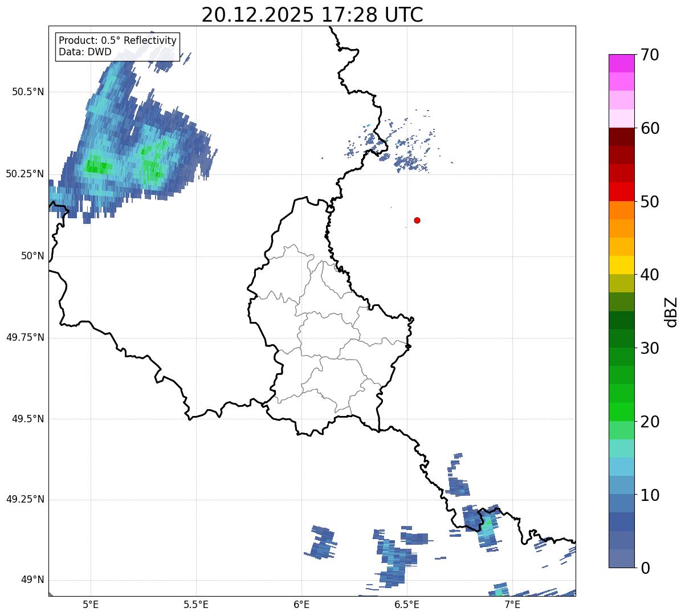Click the "Product: 0.5° Reflectivity" label

(117, 41)
